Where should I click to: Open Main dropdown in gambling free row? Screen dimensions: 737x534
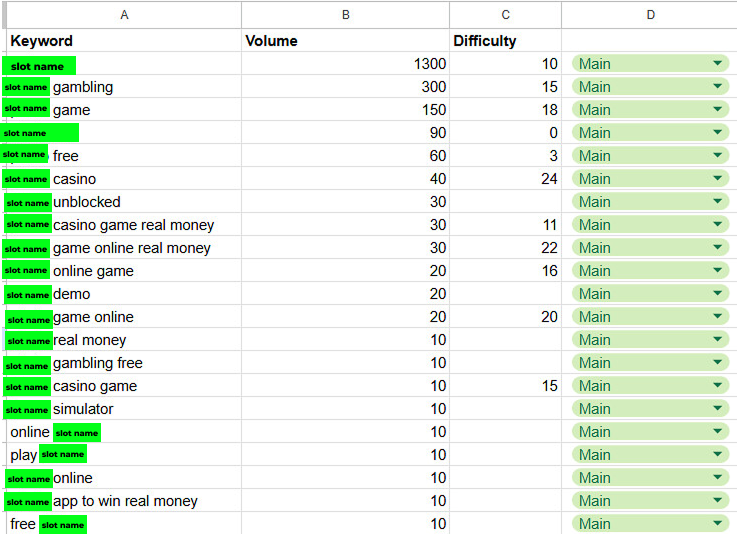[x=650, y=362]
